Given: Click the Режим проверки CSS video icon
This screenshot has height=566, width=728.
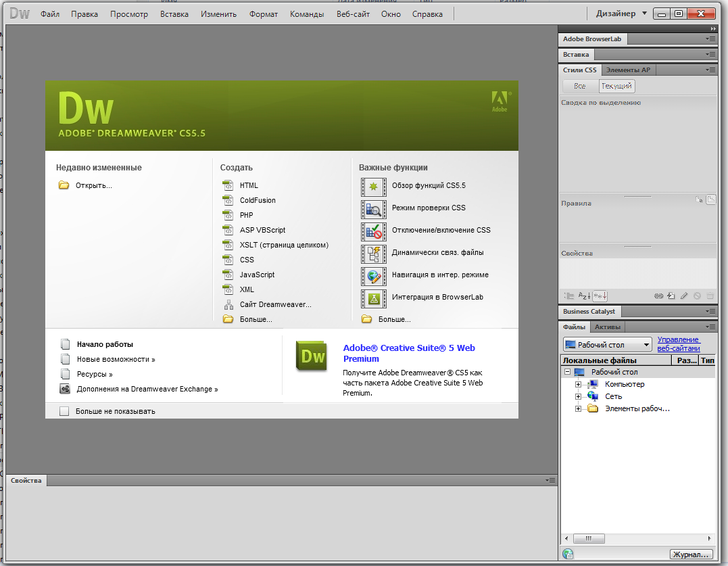Looking at the screenshot, I should (374, 210).
